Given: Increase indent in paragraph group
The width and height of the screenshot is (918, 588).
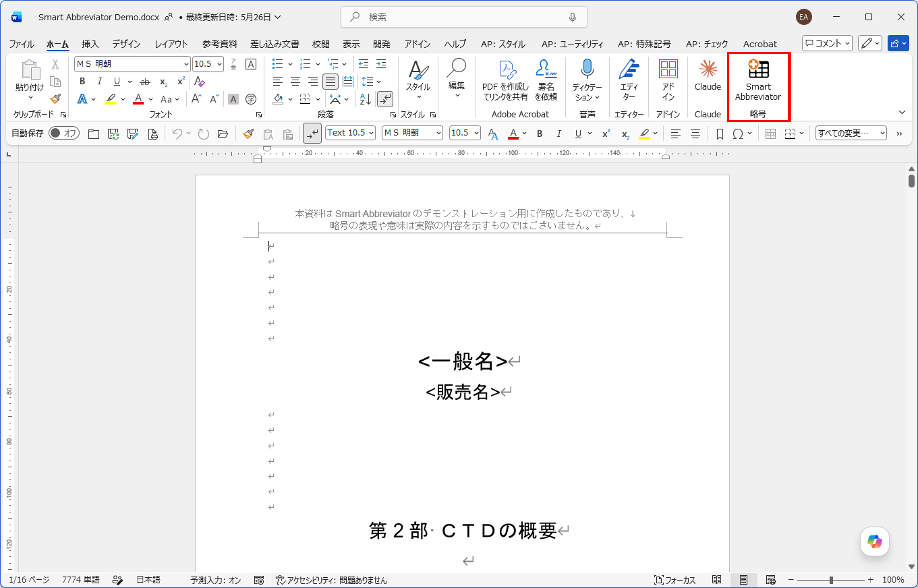Looking at the screenshot, I should tap(381, 64).
